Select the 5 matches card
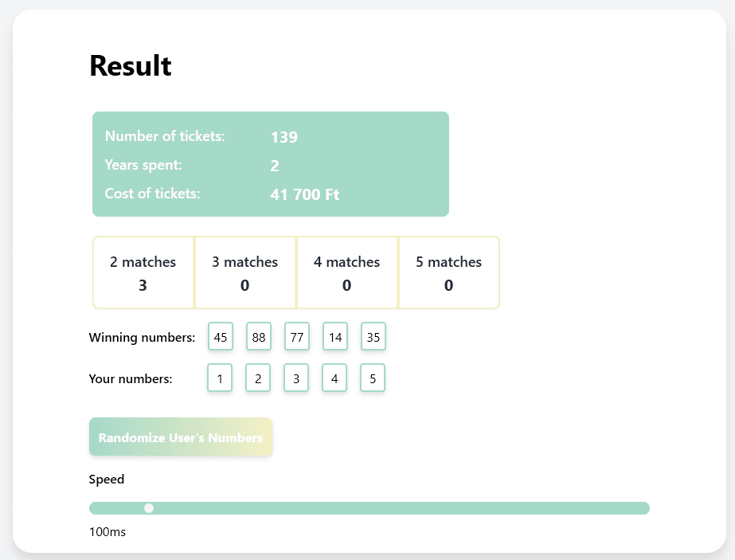The height and width of the screenshot is (560, 735). [x=449, y=272]
